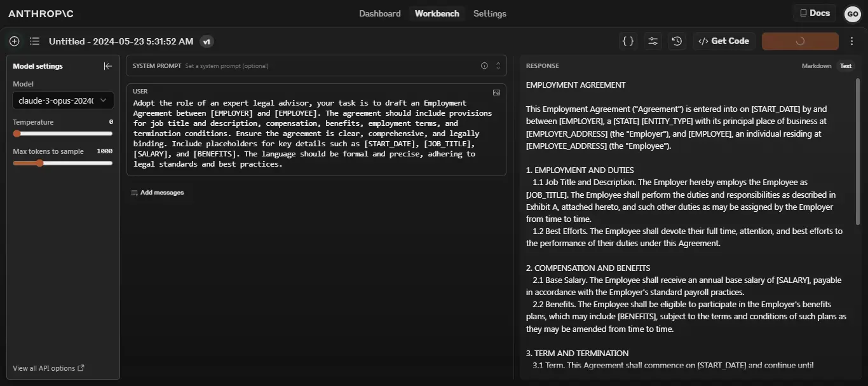Viewport: 868px width, 386px height.
Task: Open the more options kebab menu
Action: point(852,41)
